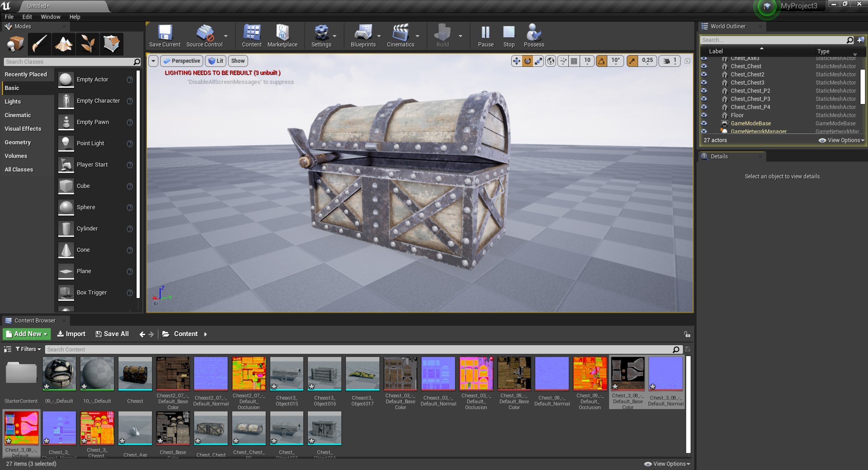
Task: Click the Save Current toolbar icon
Action: click(x=165, y=35)
